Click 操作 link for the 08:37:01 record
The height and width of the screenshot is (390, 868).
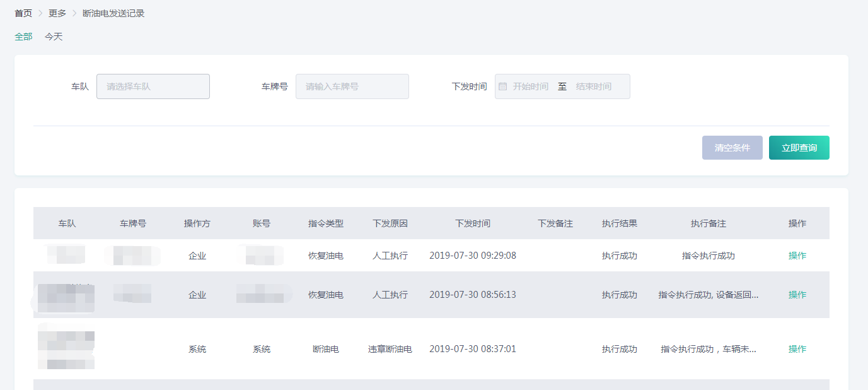pos(797,349)
